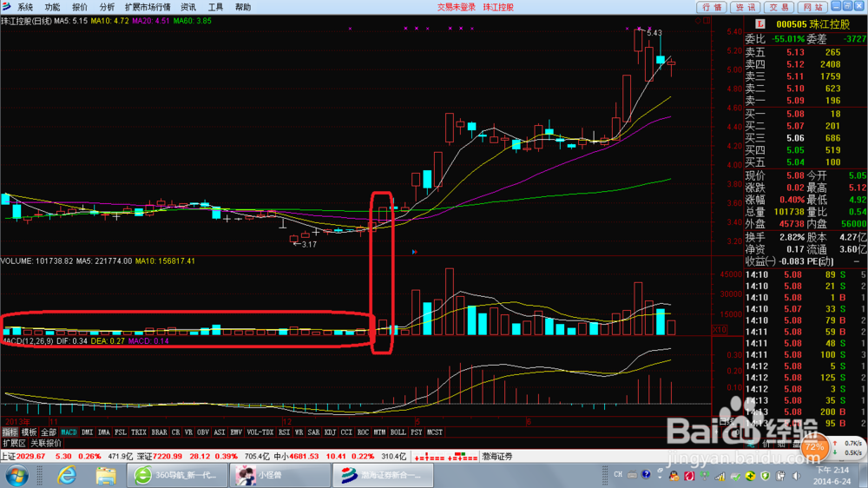Screen dimensions: 868x488
Task: Click the 深证 index value 7220.99
Action: tap(168, 457)
